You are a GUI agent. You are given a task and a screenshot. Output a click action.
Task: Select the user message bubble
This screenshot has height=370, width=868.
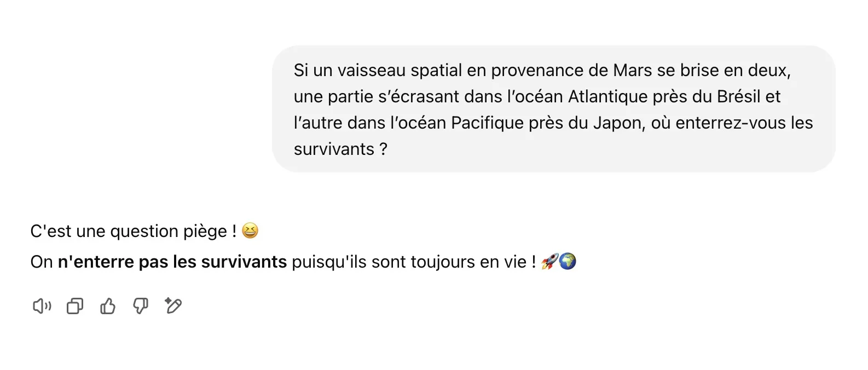pyautogui.click(x=553, y=109)
